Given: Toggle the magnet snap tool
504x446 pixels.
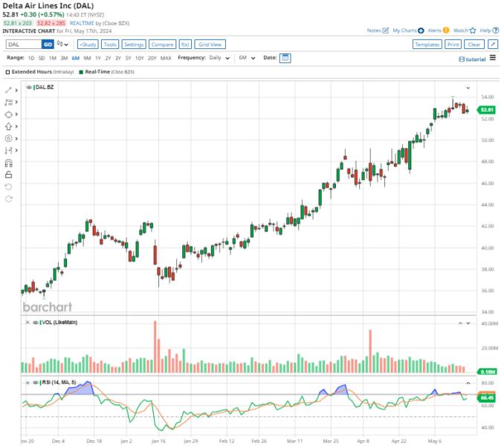Looking at the screenshot, I should [x=8, y=163].
